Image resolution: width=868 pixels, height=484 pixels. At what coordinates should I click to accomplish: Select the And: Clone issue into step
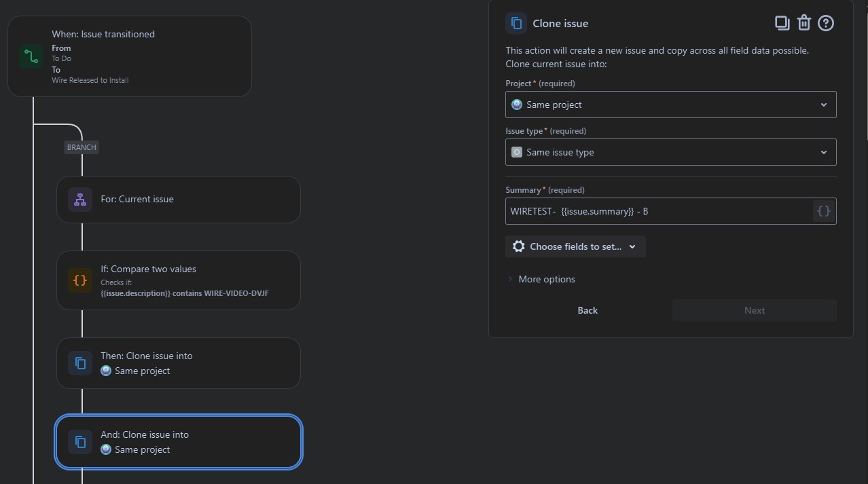tap(178, 441)
